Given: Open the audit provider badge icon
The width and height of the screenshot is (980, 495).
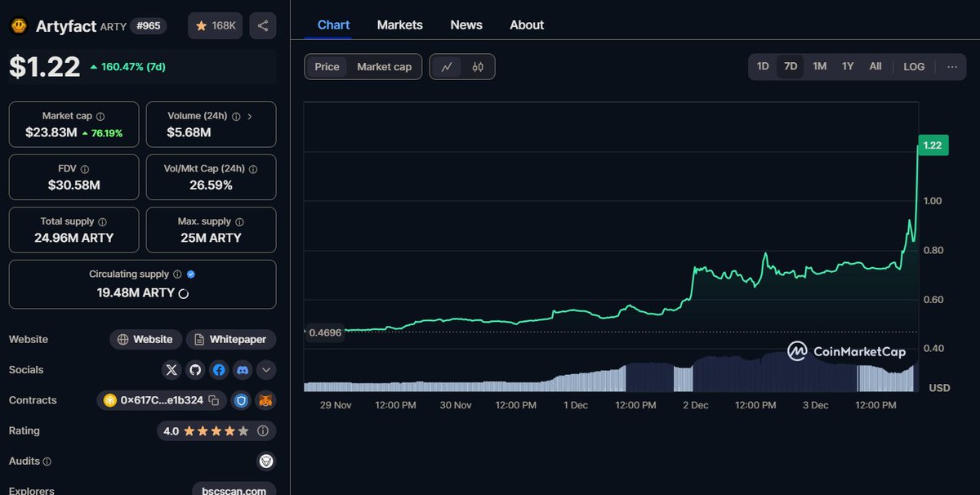Looking at the screenshot, I should pyautogui.click(x=266, y=462).
